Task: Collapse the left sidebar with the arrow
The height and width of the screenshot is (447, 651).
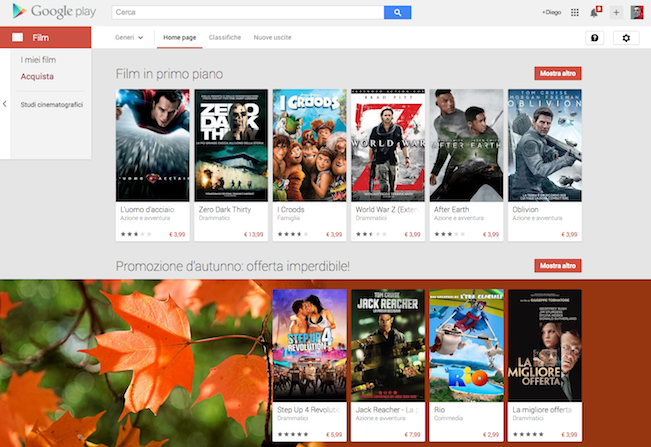Action: click(4, 103)
